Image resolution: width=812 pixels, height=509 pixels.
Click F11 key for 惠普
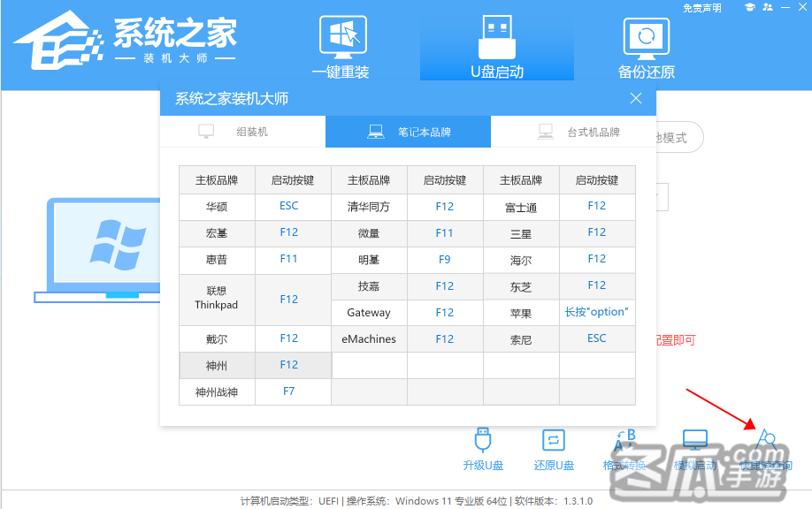click(x=289, y=259)
